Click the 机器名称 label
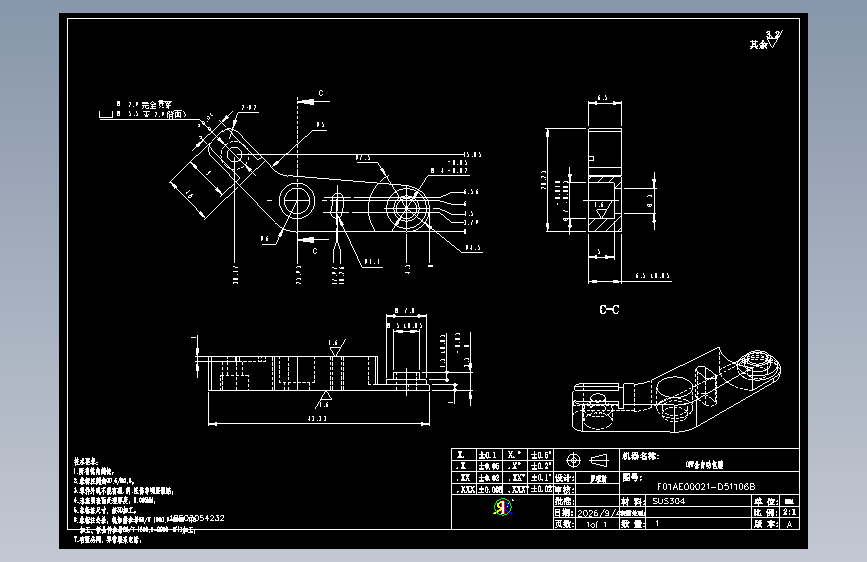 click(x=640, y=456)
